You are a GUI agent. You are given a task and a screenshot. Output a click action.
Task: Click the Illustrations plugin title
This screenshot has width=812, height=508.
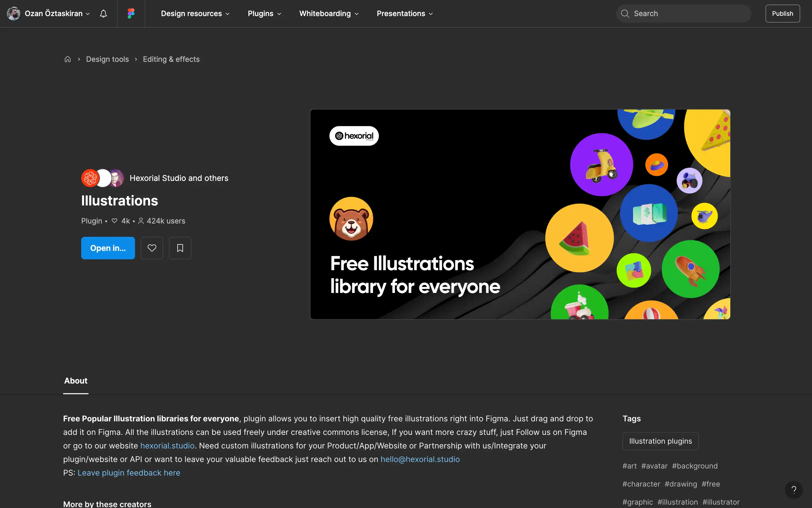(x=120, y=201)
